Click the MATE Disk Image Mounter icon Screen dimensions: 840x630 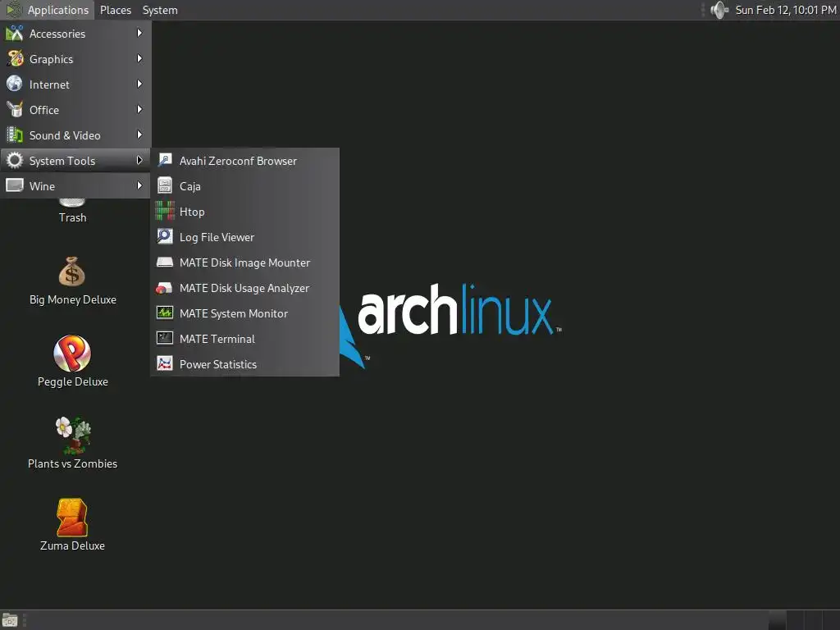[x=165, y=262]
